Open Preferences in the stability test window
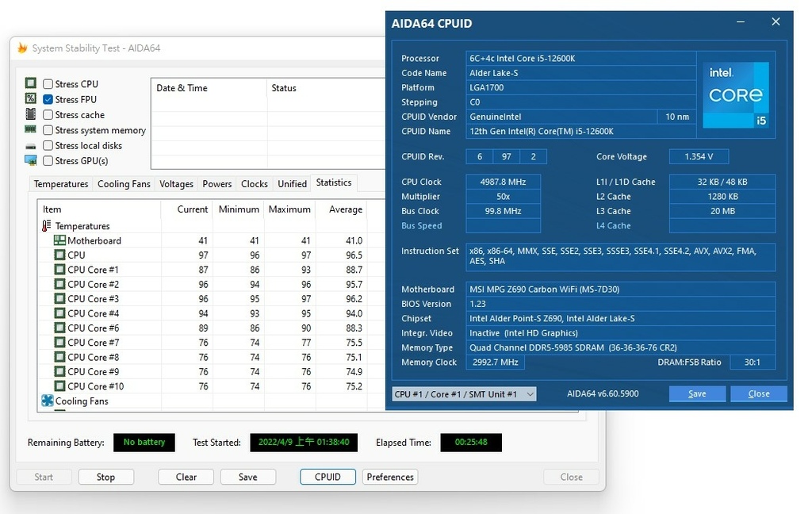Screen dimensions: 812x514 pyautogui.click(x=390, y=477)
